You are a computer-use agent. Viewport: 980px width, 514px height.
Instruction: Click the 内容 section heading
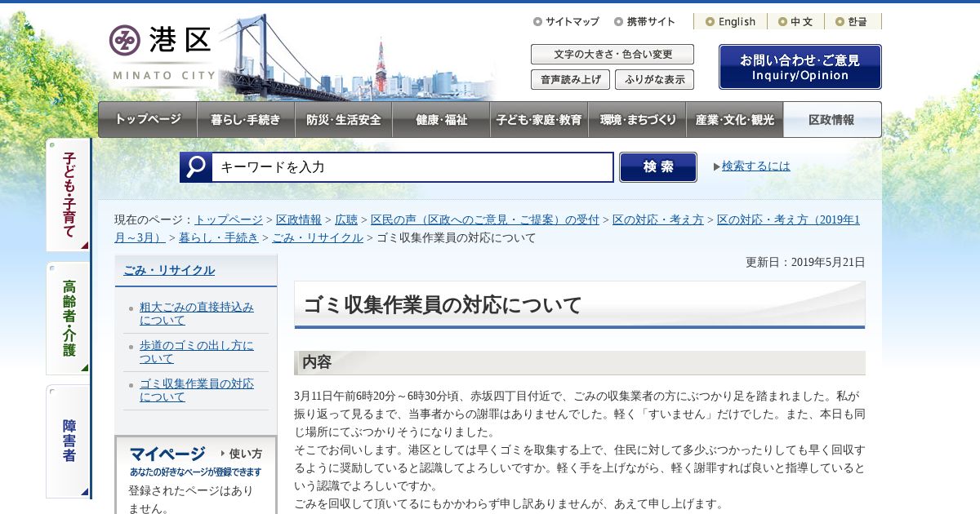[x=317, y=362]
